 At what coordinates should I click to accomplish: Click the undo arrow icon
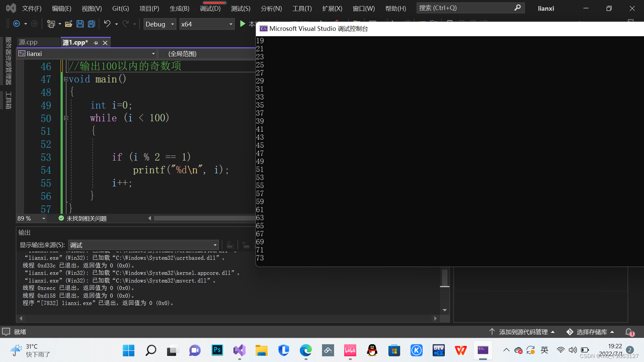click(107, 24)
